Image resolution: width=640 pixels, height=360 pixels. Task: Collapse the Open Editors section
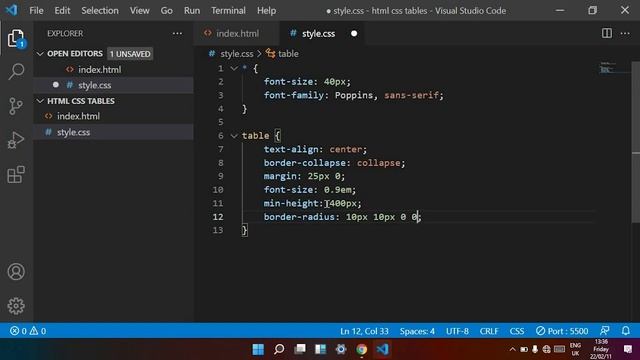(40, 53)
